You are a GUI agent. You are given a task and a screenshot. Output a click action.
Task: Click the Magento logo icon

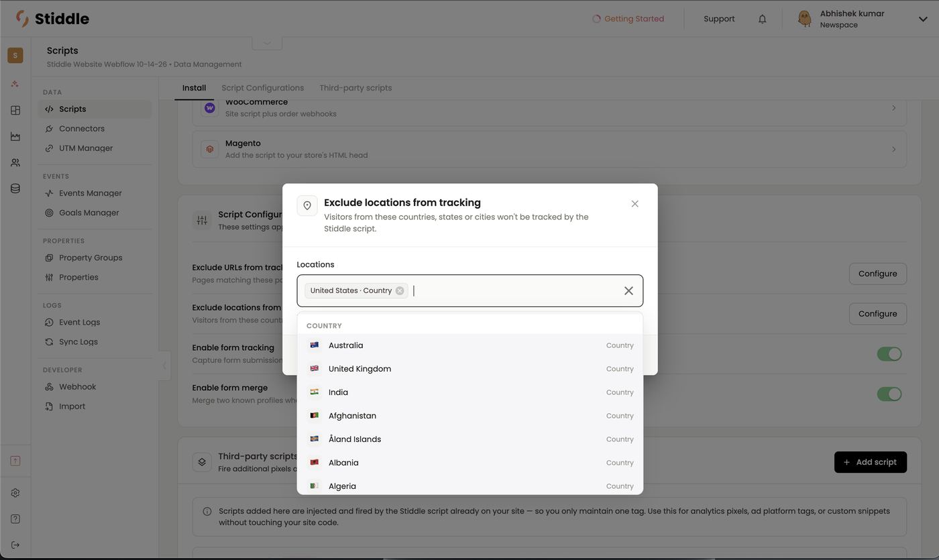coord(210,149)
